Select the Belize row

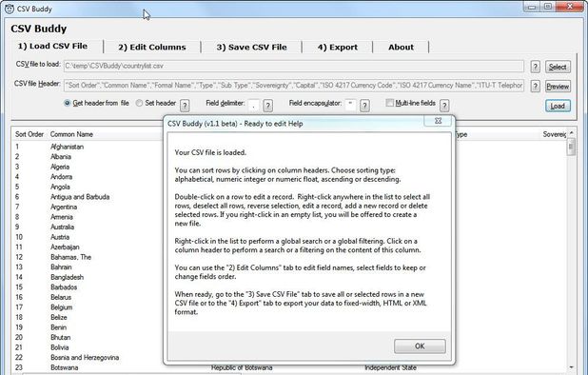click(58, 317)
